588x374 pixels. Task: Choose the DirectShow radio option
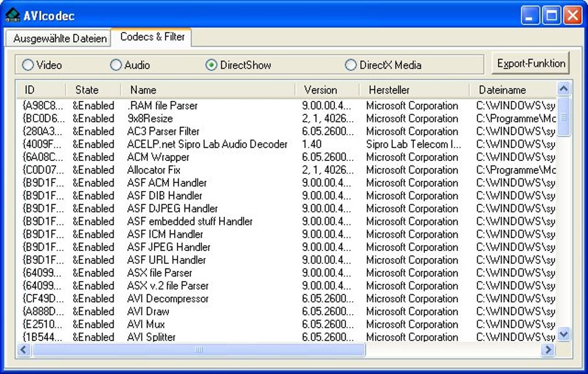[x=211, y=65]
